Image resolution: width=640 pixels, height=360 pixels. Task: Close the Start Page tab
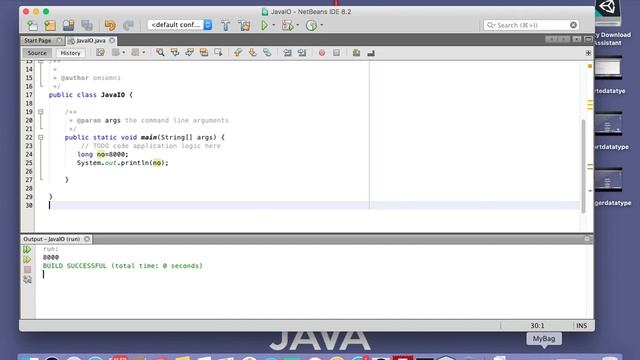point(59,40)
